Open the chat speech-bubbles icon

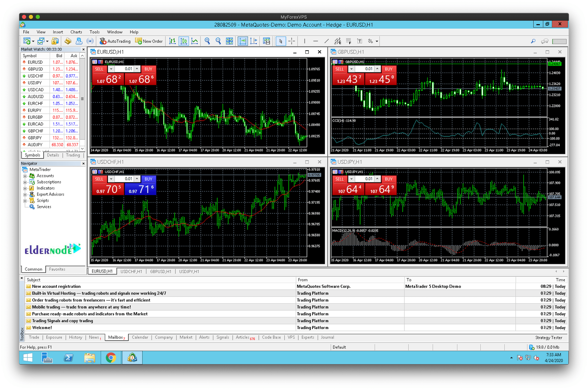click(x=544, y=41)
